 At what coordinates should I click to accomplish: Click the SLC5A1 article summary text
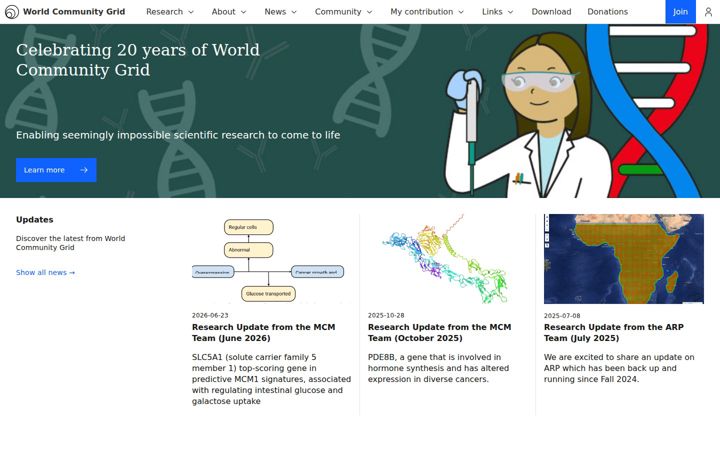pyautogui.click(x=271, y=379)
